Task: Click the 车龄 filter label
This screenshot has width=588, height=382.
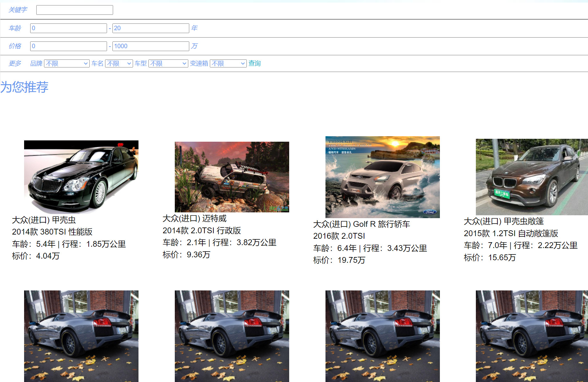Action: (x=15, y=28)
